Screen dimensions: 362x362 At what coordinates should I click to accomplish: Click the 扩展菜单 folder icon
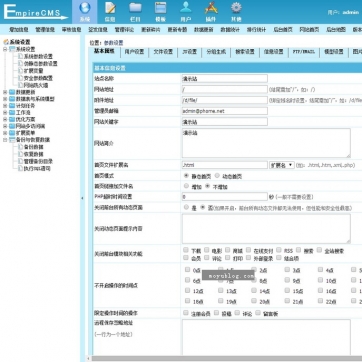point(12,133)
